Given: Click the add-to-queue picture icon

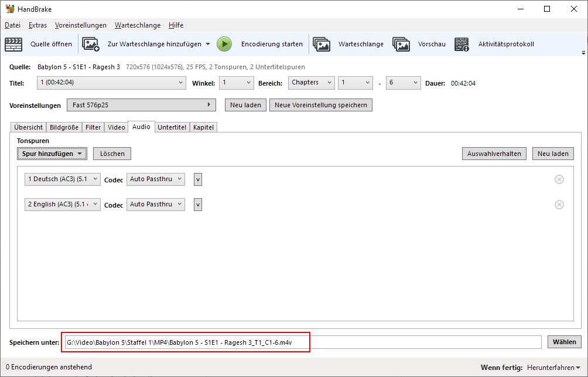Looking at the screenshot, I should [x=91, y=45].
